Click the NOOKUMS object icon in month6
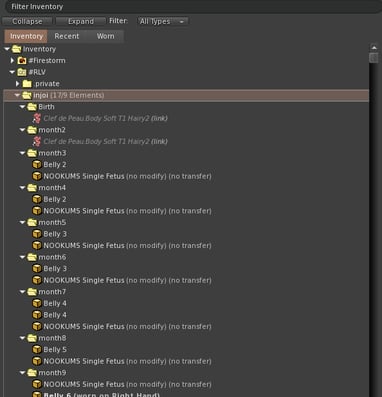 click(37, 280)
